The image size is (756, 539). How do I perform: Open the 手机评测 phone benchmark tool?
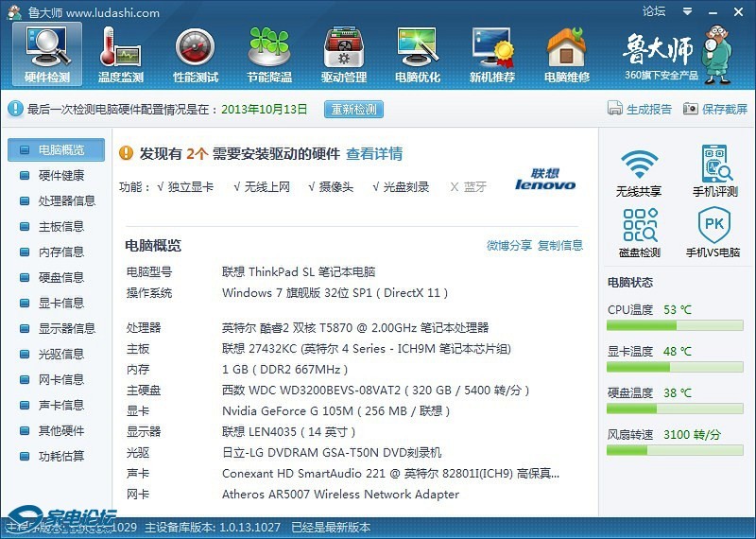[x=715, y=172]
